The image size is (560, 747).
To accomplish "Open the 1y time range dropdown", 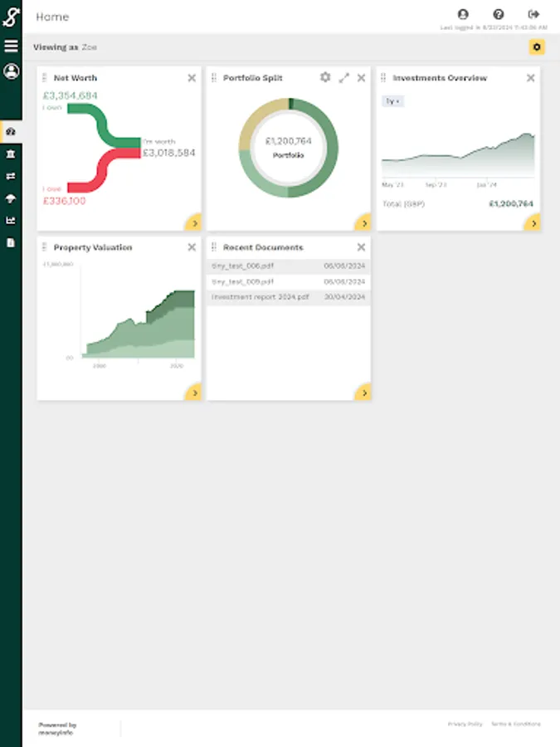I will pyautogui.click(x=393, y=101).
